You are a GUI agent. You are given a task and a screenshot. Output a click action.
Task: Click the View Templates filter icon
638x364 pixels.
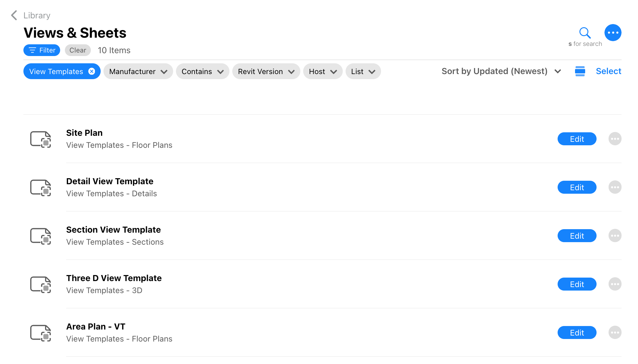click(x=91, y=72)
